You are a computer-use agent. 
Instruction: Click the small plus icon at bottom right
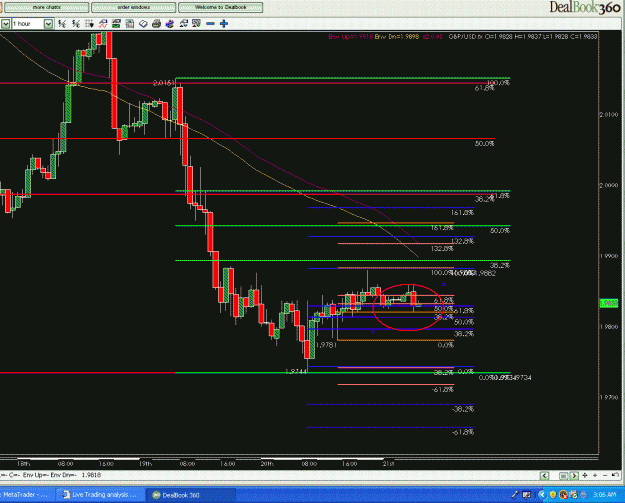pyautogui.click(x=595, y=475)
